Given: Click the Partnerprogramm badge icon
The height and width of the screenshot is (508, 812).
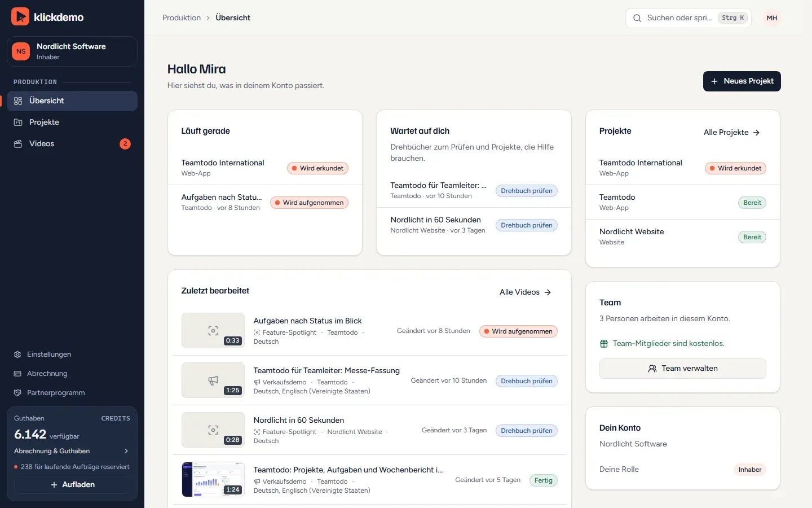Looking at the screenshot, I should [17, 393].
